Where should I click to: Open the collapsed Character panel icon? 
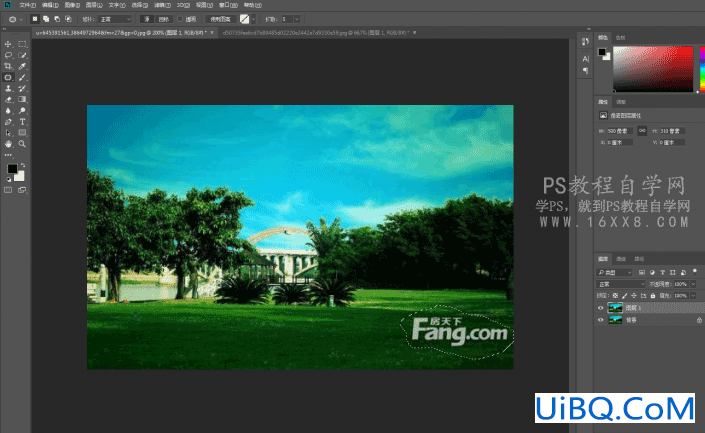[x=585, y=58]
